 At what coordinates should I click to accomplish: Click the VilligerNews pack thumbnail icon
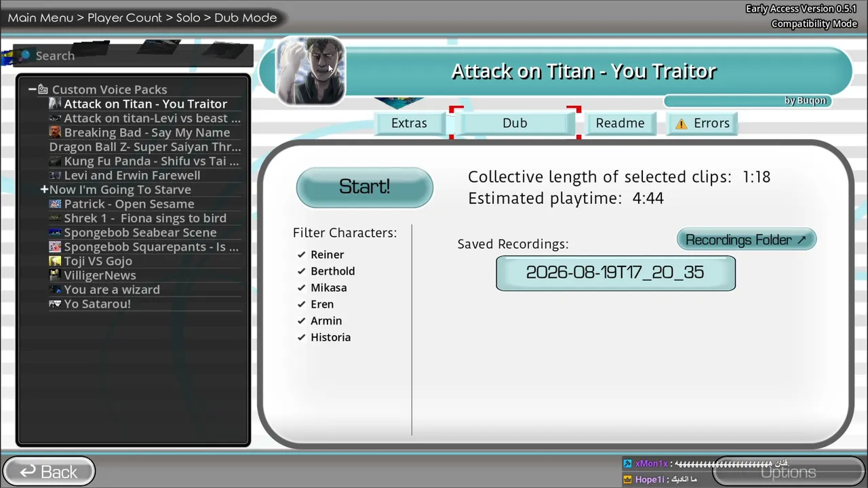tap(55, 275)
